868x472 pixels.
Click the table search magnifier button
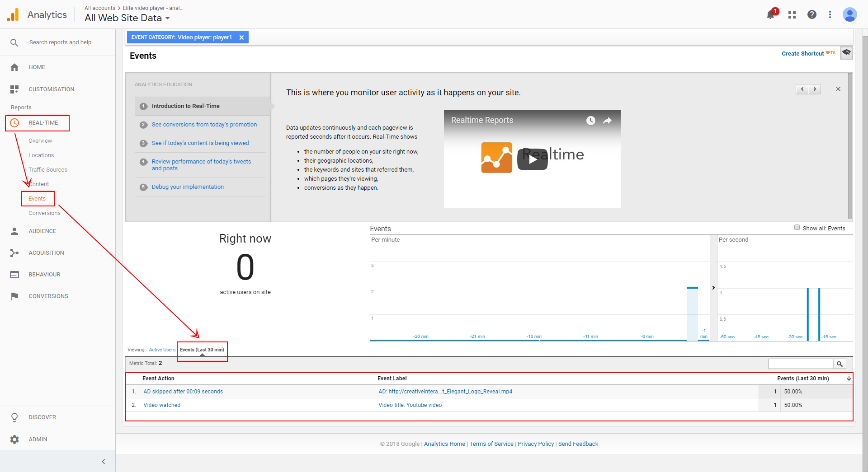(840, 364)
